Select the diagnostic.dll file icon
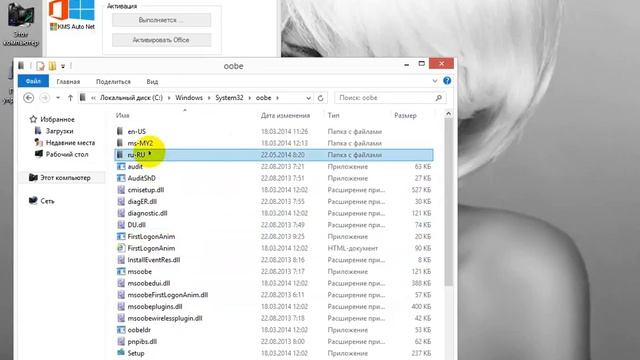Image resolution: width=640 pixels, height=360 pixels. [121, 213]
